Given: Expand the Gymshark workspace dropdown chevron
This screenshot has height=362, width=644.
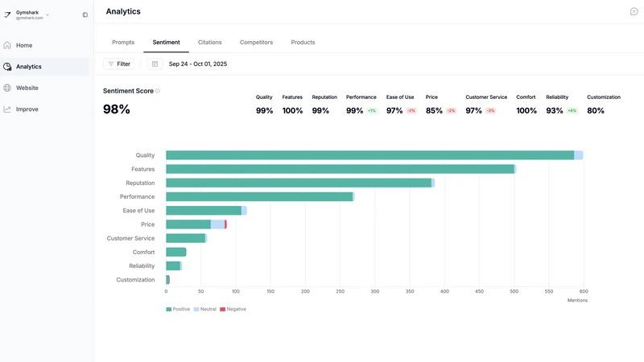Looking at the screenshot, I should click(47, 14).
